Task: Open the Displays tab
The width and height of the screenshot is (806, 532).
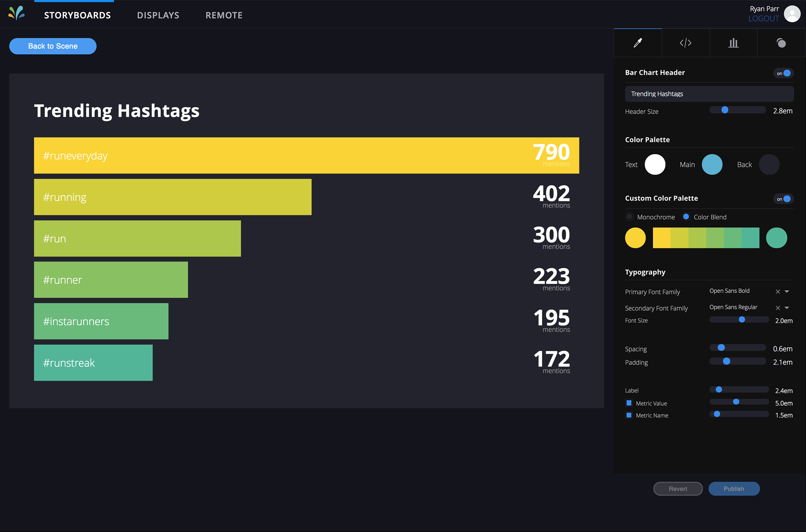Action: click(158, 16)
